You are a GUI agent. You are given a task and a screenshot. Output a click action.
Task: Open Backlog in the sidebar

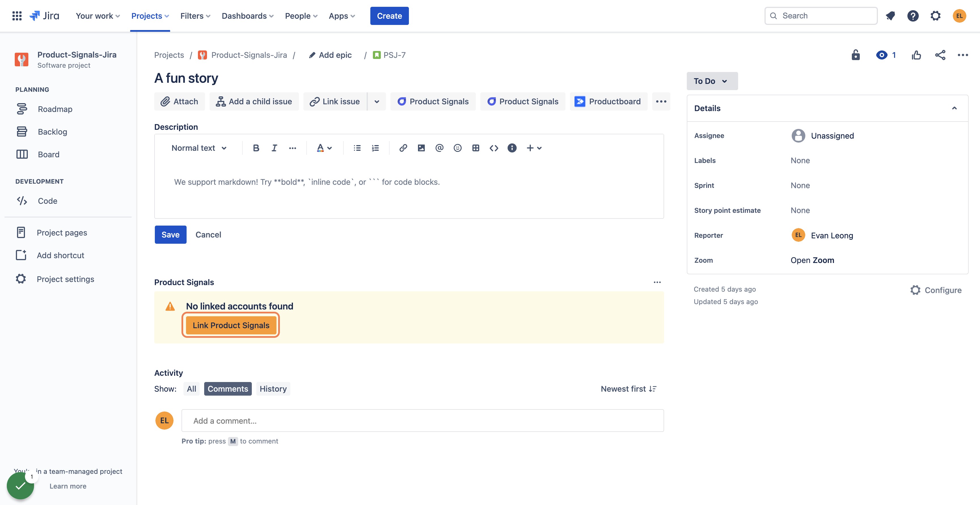(52, 131)
